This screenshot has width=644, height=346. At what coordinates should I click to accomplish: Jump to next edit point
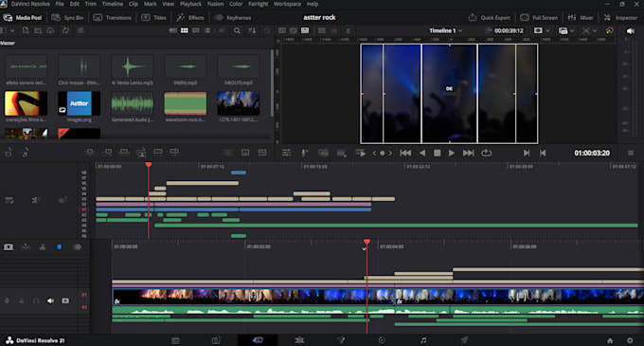tap(527, 153)
